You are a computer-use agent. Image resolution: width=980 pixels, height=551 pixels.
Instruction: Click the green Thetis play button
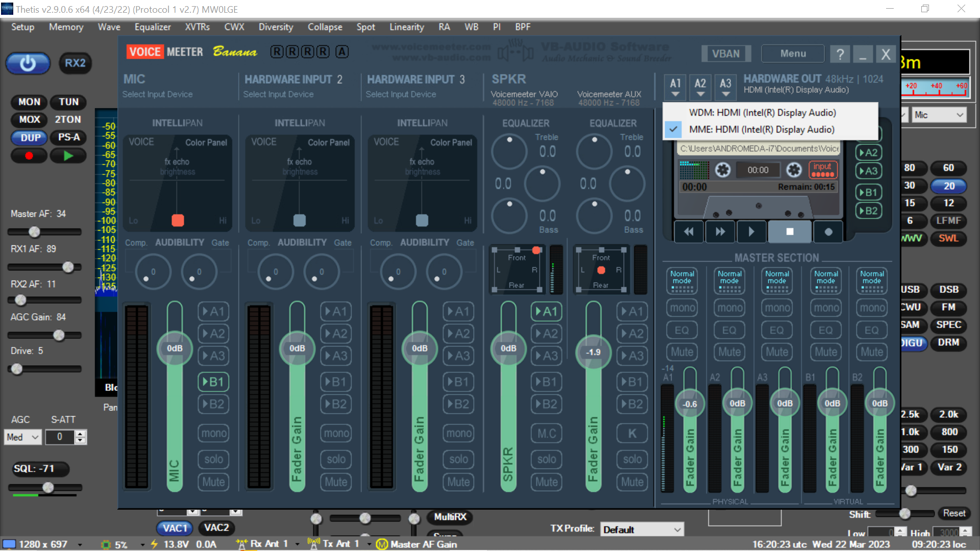[x=68, y=156]
